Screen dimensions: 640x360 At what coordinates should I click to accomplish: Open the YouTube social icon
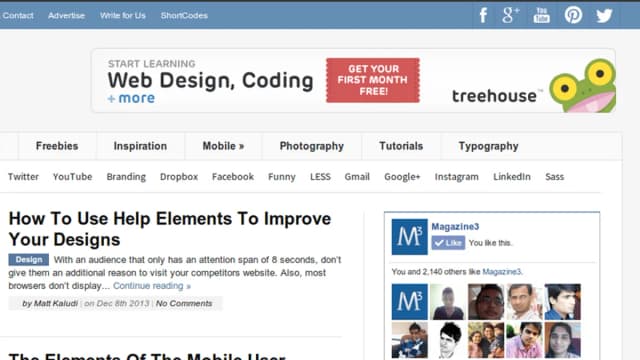542,16
